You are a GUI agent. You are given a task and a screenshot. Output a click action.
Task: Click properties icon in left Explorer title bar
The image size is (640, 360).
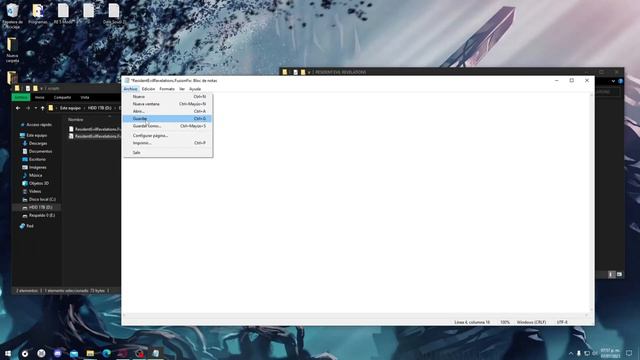pyautogui.click(x=28, y=88)
